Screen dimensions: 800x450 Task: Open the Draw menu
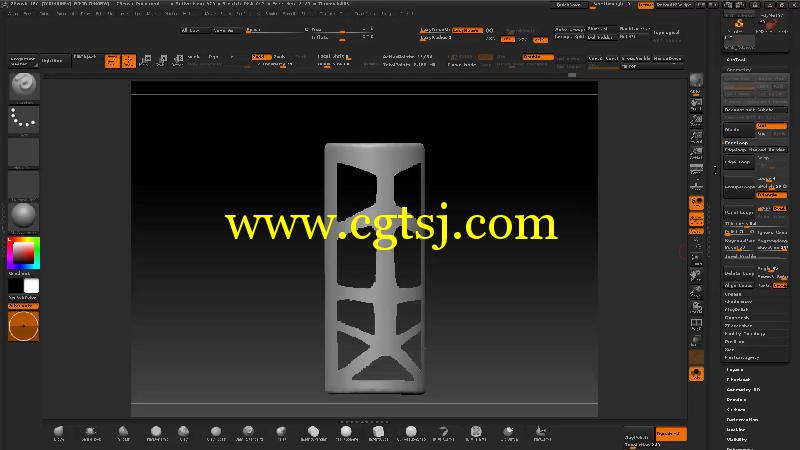click(x=85, y=13)
